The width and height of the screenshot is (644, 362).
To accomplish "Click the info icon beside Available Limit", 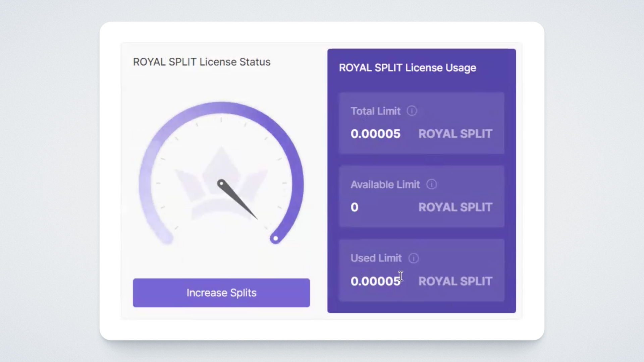I will click(x=431, y=184).
